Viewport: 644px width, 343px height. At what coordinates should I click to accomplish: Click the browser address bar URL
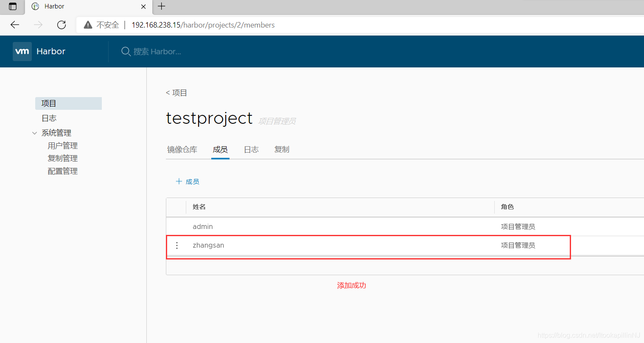coord(203,25)
